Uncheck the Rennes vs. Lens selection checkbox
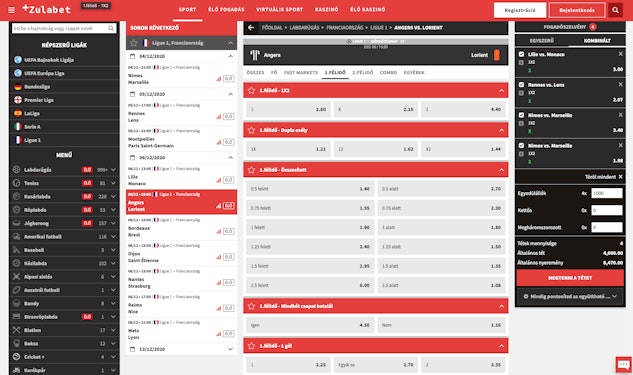 pos(521,85)
